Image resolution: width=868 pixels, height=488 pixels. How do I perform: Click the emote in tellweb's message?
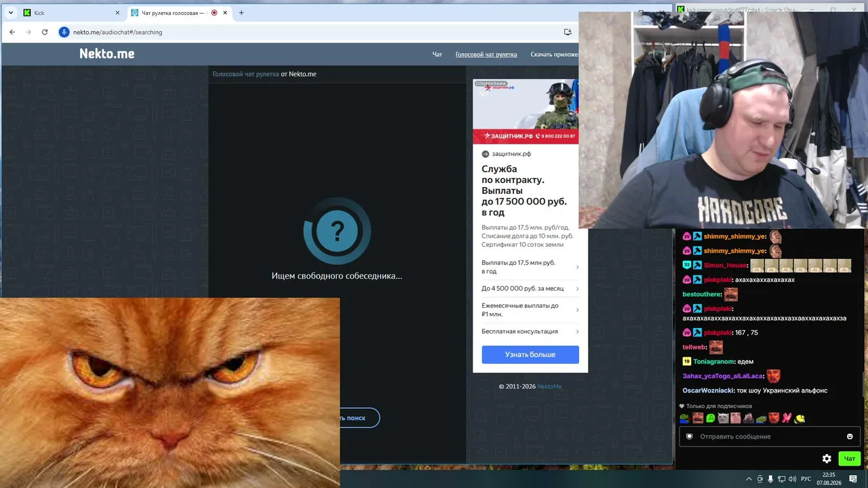(x=716, y=348)
